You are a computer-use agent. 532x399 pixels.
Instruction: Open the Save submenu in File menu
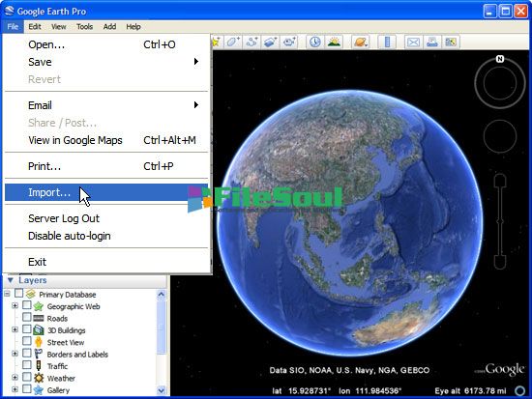click(x=106, y=62)
